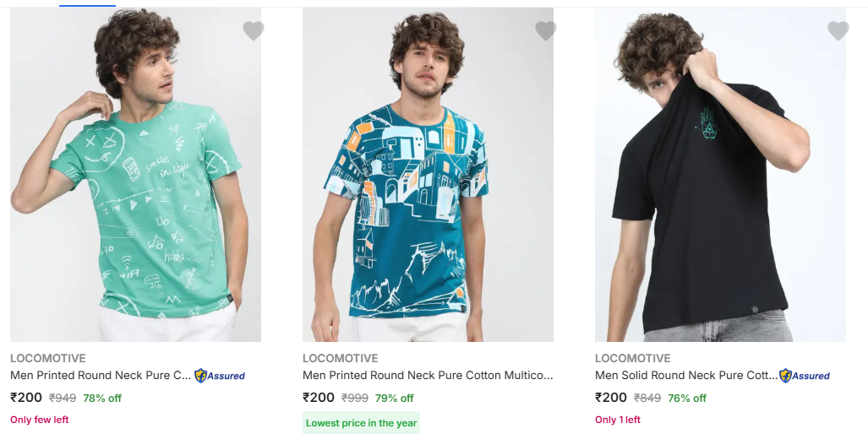Wishlist the green printed t-shirt with heart icon
The height and width of the screenshot is (434, 868).
coord(254,31)
